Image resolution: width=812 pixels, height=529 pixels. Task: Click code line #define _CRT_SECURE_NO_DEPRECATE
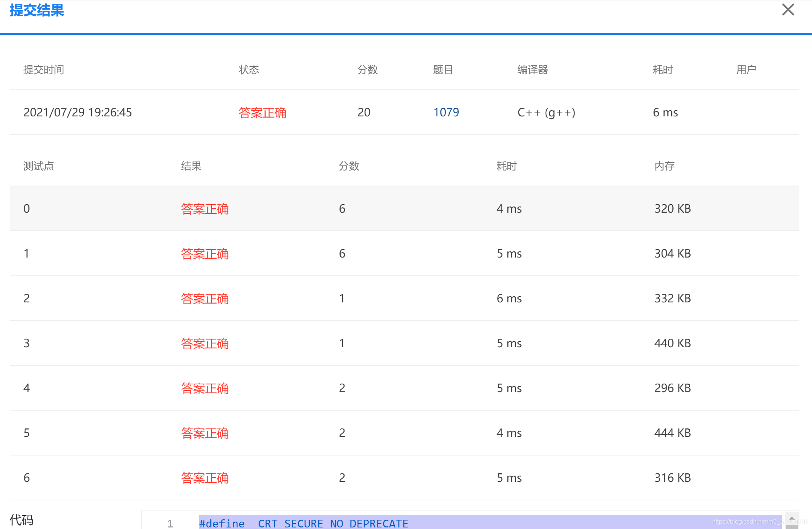pos(304,524)
